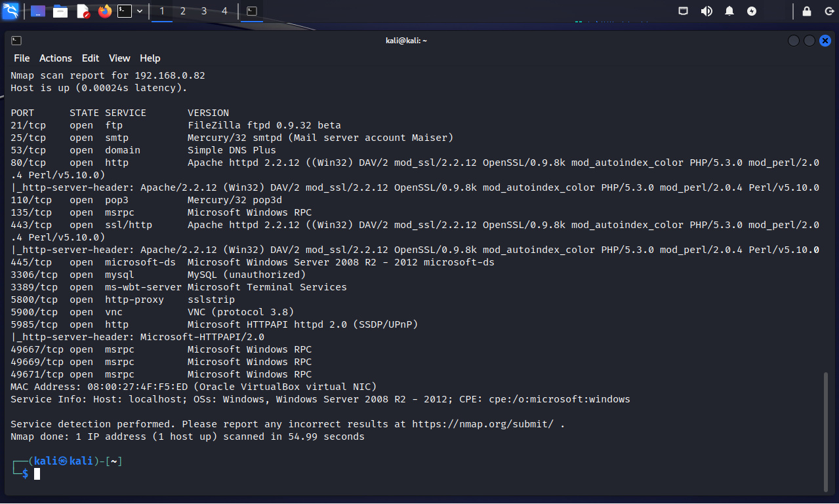Open the notifications bell icon
The width and height of the screenshot is (839, 504).
[x=729, y=11]
